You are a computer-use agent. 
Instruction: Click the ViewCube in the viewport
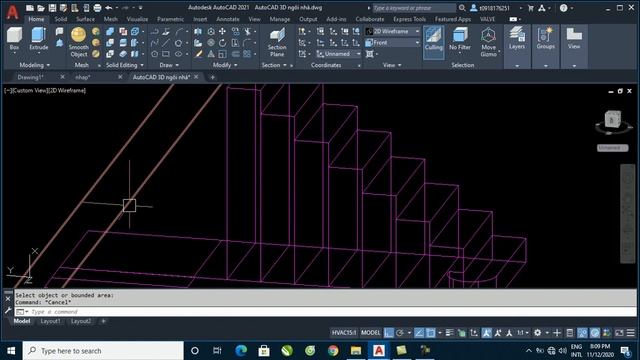coord(612,121)
